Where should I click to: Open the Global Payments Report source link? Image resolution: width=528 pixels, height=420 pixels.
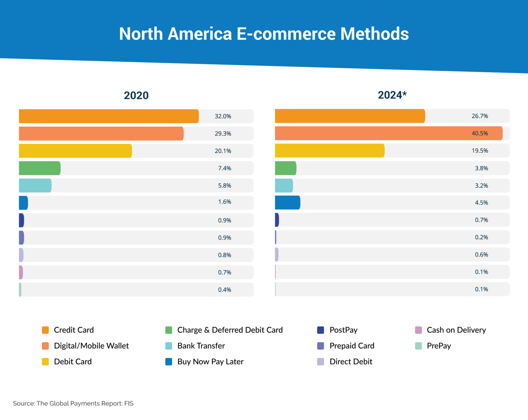[73, 404]
